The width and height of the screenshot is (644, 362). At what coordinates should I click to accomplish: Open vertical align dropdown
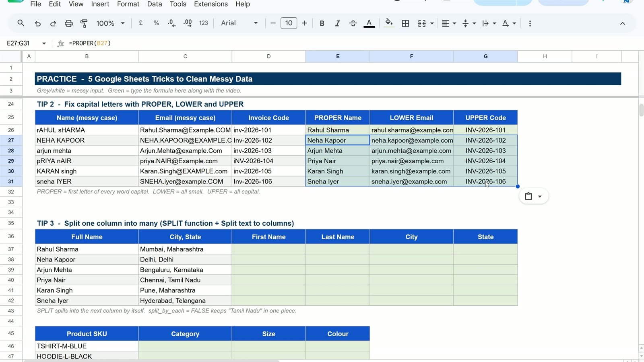pyautogui.click(x=469, y=23)
